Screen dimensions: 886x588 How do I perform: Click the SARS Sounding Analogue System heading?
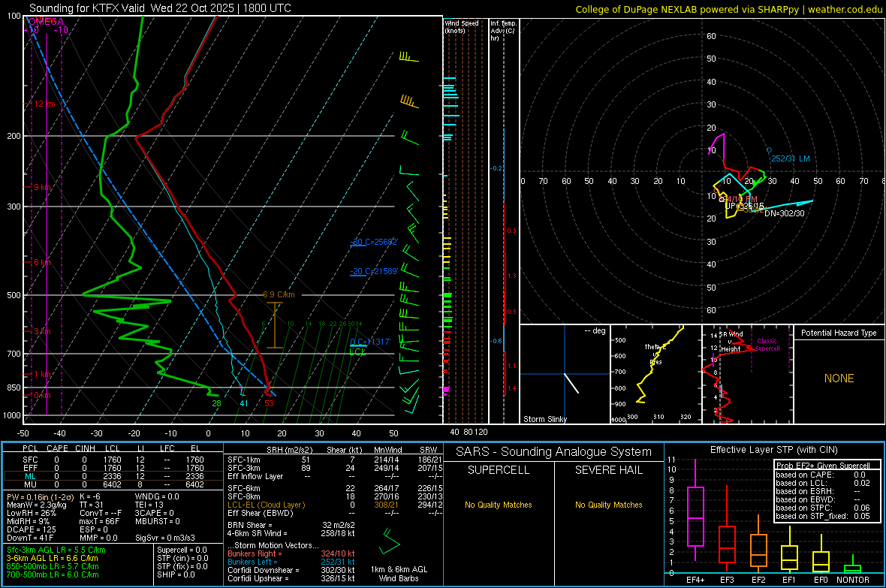tap(554, 452)
